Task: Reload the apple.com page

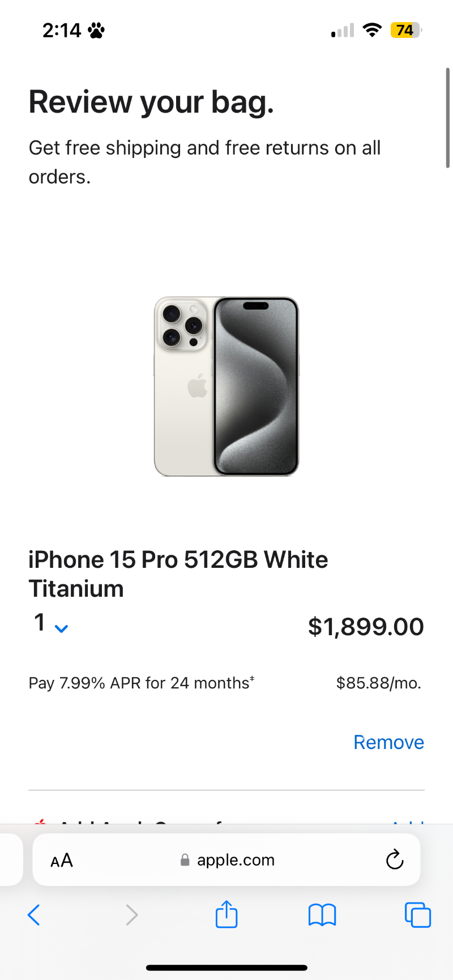Action: (395, 859)
